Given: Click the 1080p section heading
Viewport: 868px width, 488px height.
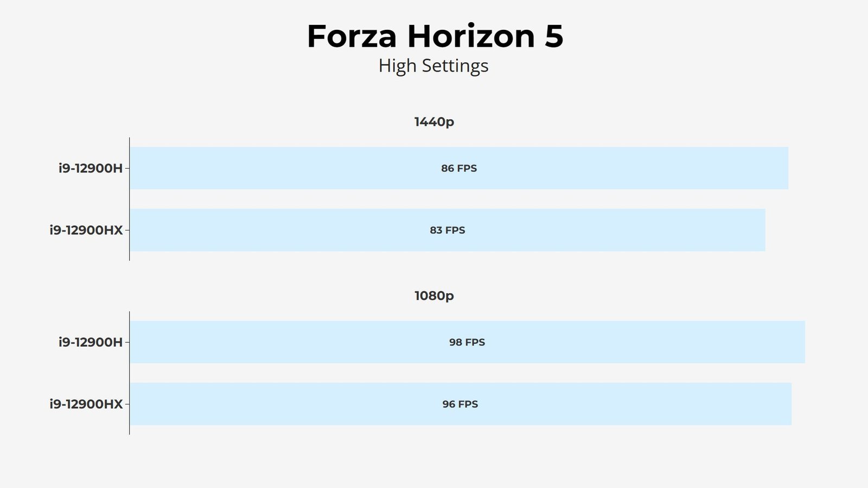Looking at the screenshot, I should click(x=434, y=296).
